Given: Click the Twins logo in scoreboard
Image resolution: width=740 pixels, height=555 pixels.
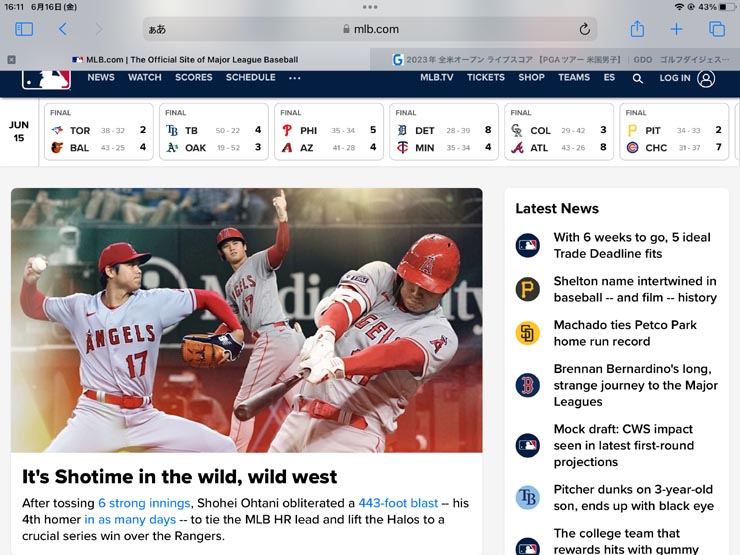Looking at the screenshot, I should pyautogui.click(x=402, y=148).
